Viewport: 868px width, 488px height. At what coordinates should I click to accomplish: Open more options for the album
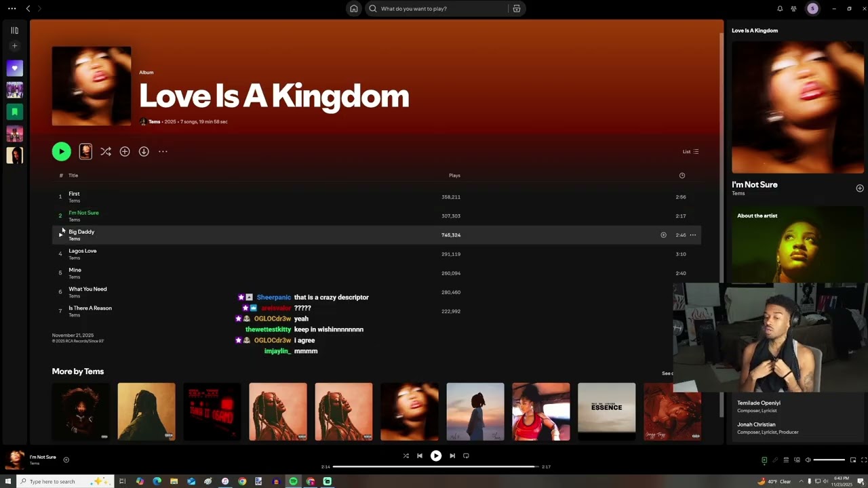click(163, 152)
